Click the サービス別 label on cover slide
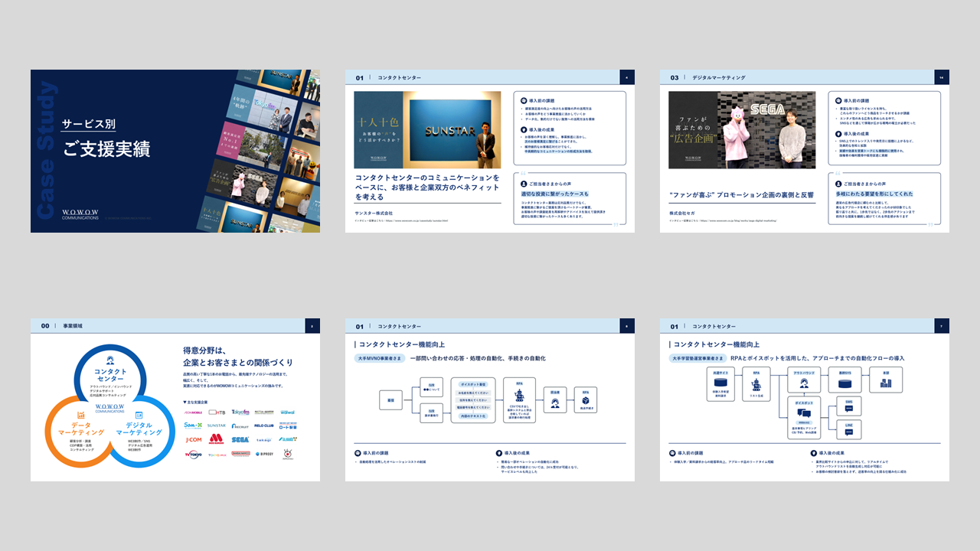 pos(89,122)
